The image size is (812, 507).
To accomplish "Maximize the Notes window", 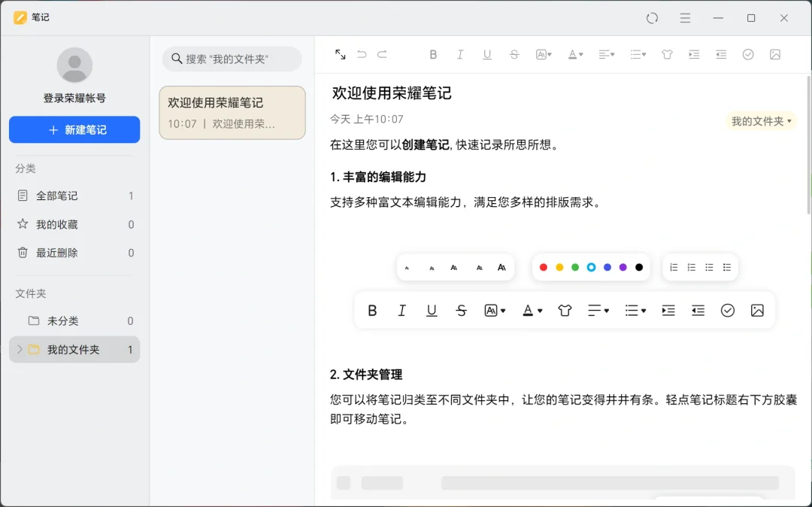I will click(x=751, y=18).
